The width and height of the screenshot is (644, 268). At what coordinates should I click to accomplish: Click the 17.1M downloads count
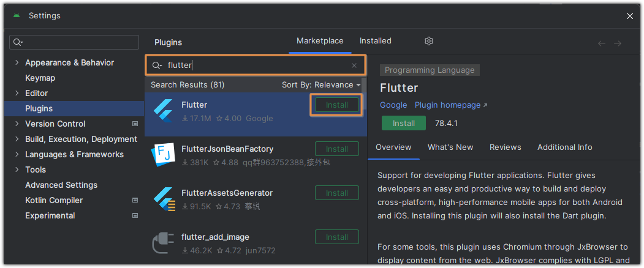196,119
